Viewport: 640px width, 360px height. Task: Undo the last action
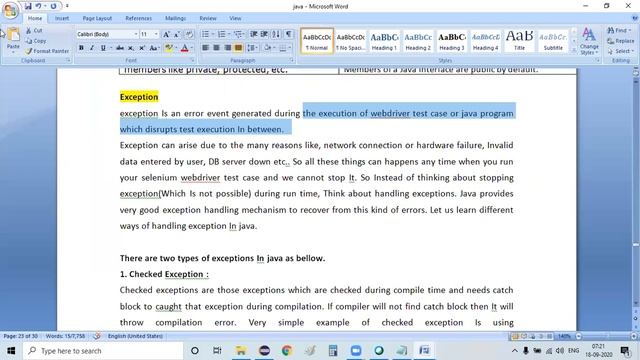pos(38,6)
